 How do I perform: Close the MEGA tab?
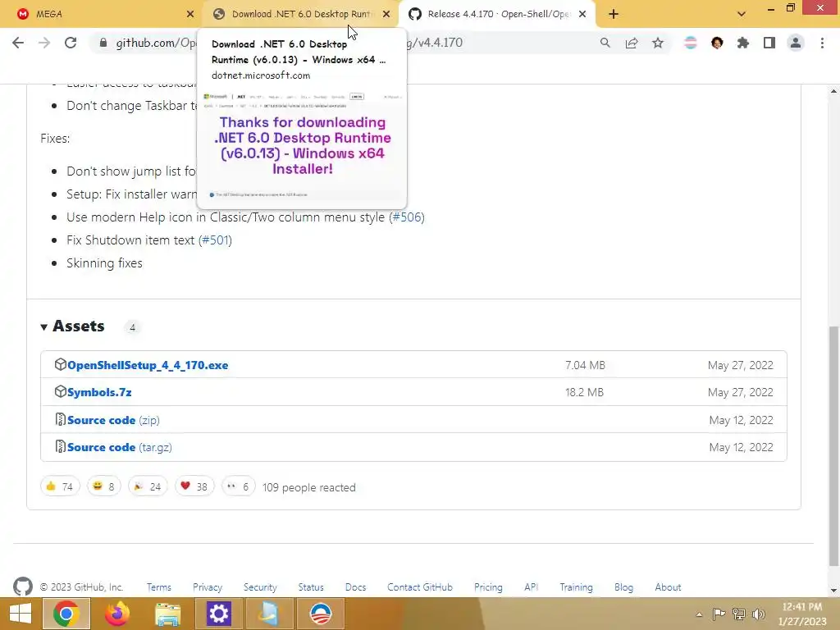[190, 14]
